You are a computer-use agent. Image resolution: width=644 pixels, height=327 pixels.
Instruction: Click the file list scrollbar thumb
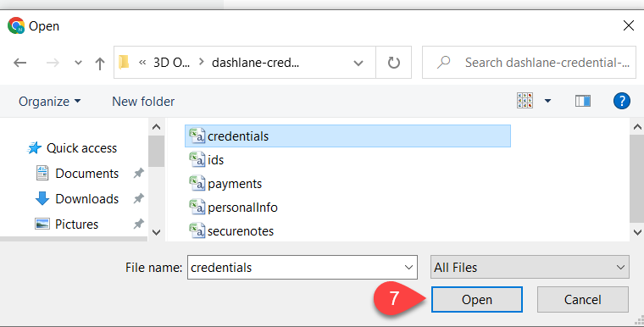click(637, 179)
